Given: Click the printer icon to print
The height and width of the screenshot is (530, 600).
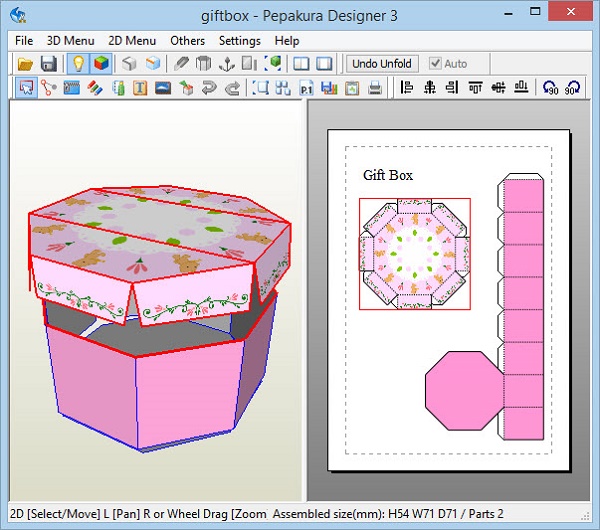Looking at the screenshot, I should coord(375,88).
